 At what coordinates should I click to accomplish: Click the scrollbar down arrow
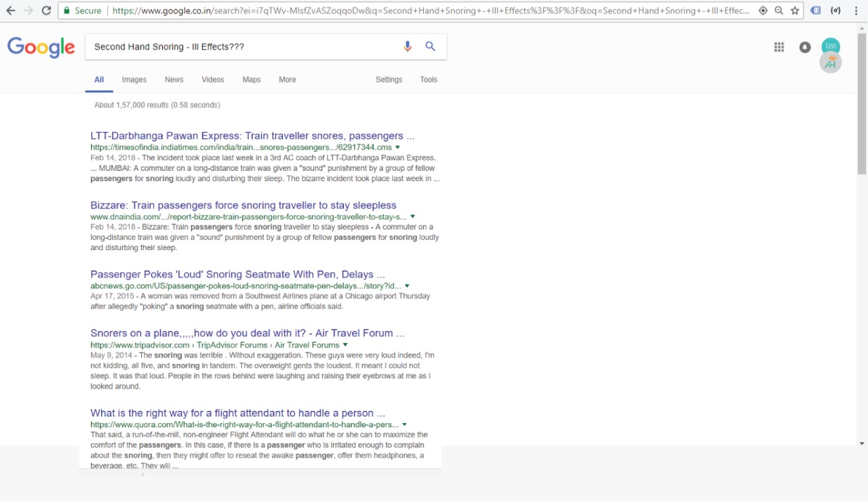pyautogui.click(x=862, y=443)
